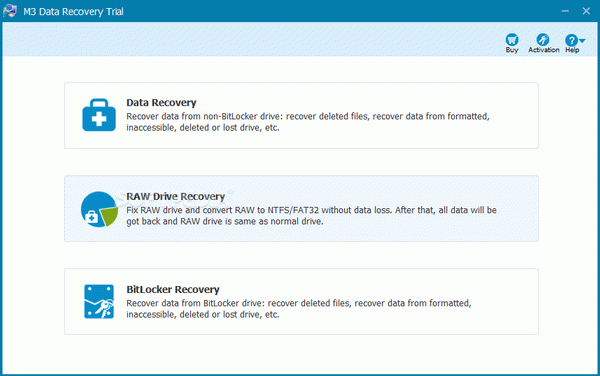The image size is (600, 376).
Task: Click the BitLocker Recovery drive key icon
Action: [99, 301]
